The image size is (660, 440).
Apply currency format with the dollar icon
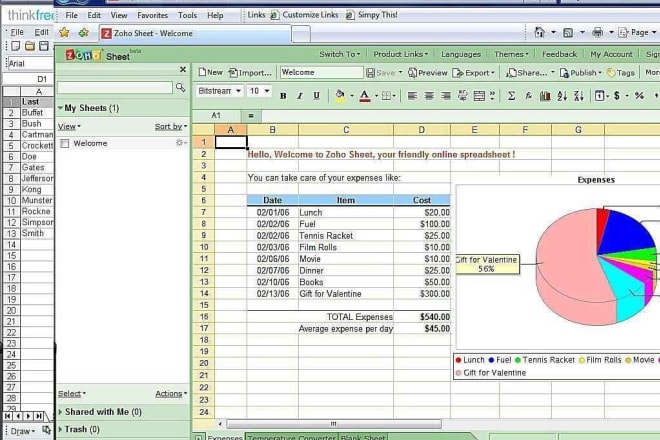pyautogui.click(x=617, y=96)
